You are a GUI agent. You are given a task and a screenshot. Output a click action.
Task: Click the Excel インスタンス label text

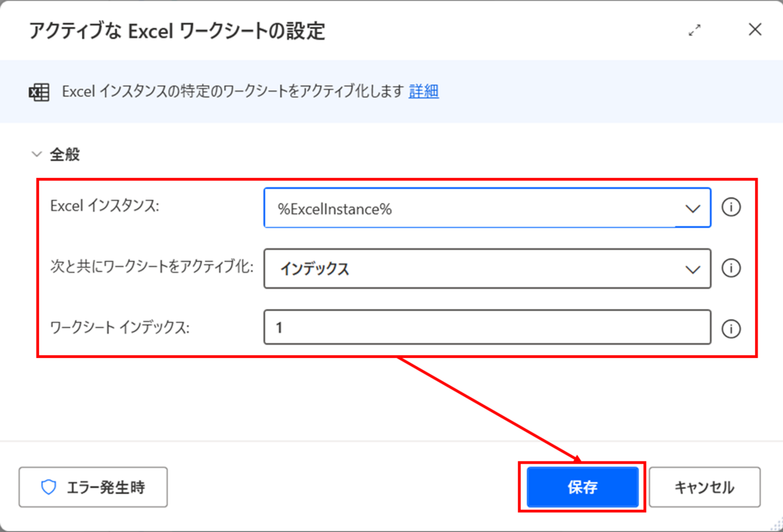tap(105, 206)
